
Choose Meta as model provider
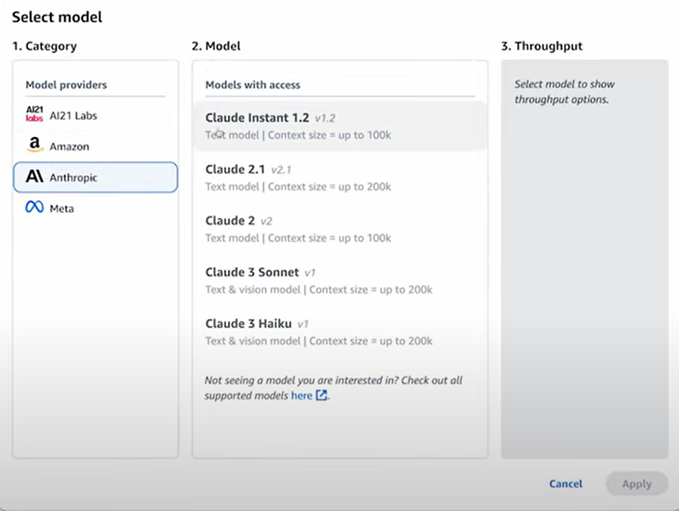click(x=95, y=208)
